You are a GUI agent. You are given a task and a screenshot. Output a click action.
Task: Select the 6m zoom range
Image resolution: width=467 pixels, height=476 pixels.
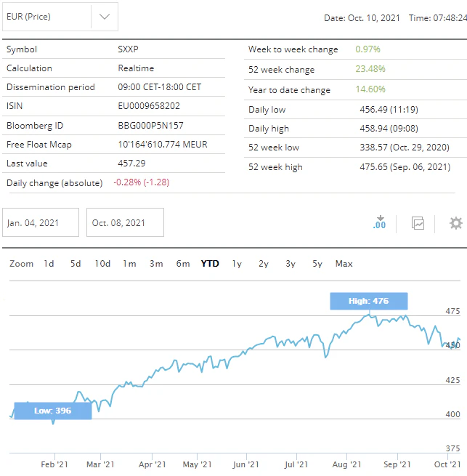click(x=183, y=264)
